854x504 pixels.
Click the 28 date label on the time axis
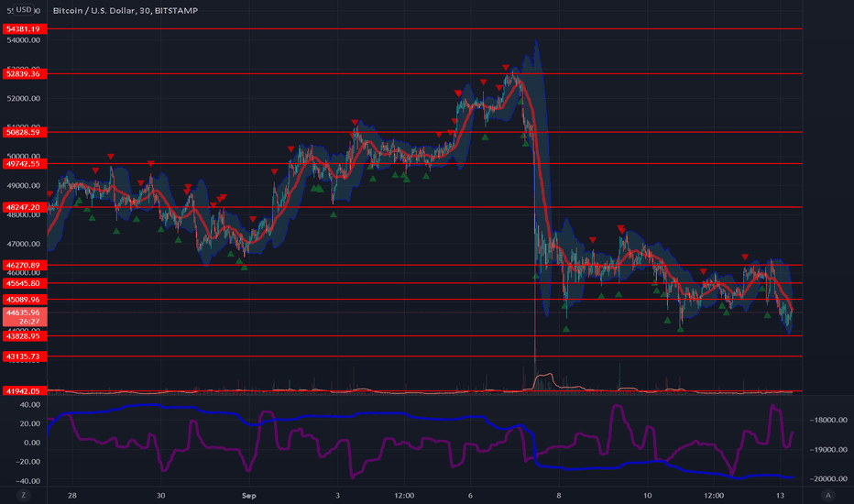click(x=71, y=496)
